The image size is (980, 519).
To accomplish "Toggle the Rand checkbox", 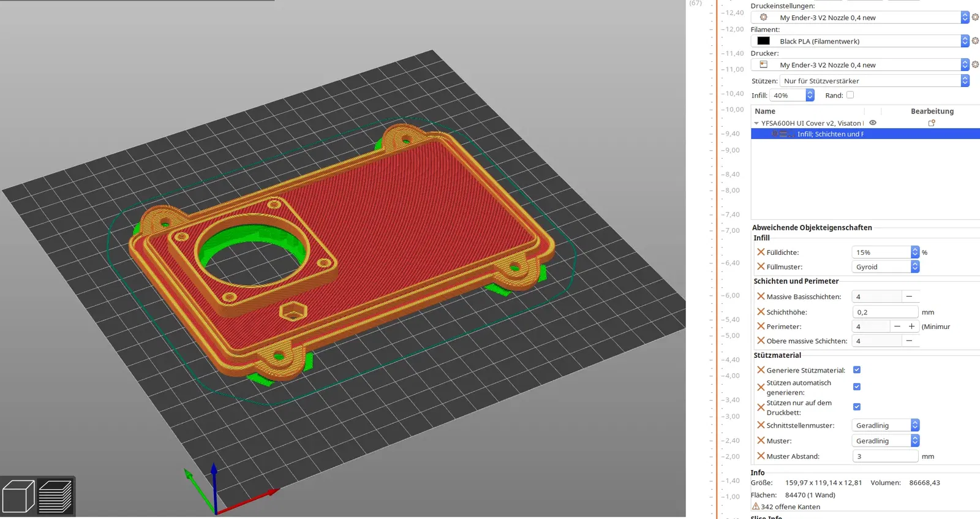I will 850,95.
